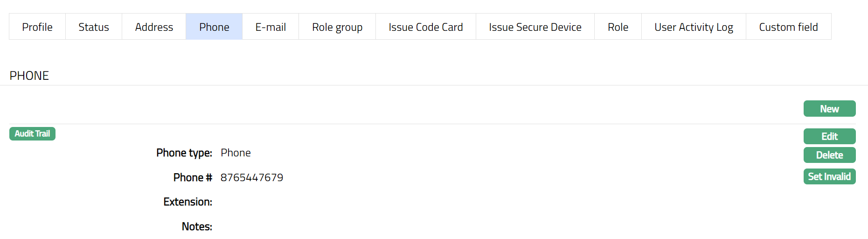The width and height of the screenshot is (868, 239).
Task: Go to Issue Secure Device tab
Action: tap(535, 27)
